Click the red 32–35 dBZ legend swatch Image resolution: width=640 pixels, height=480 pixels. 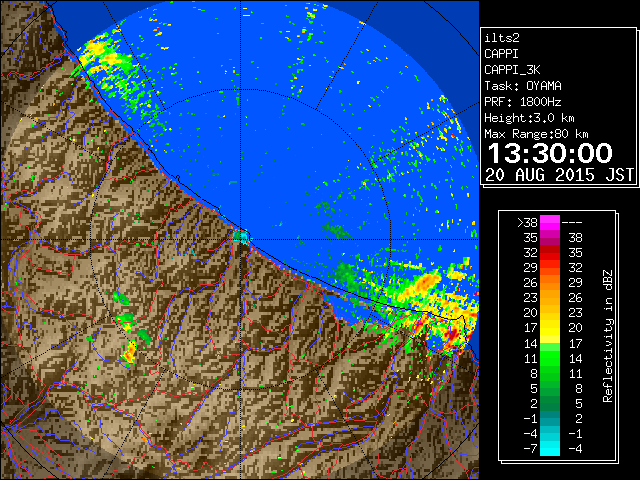pyautogui.click(x=550, y=252)
